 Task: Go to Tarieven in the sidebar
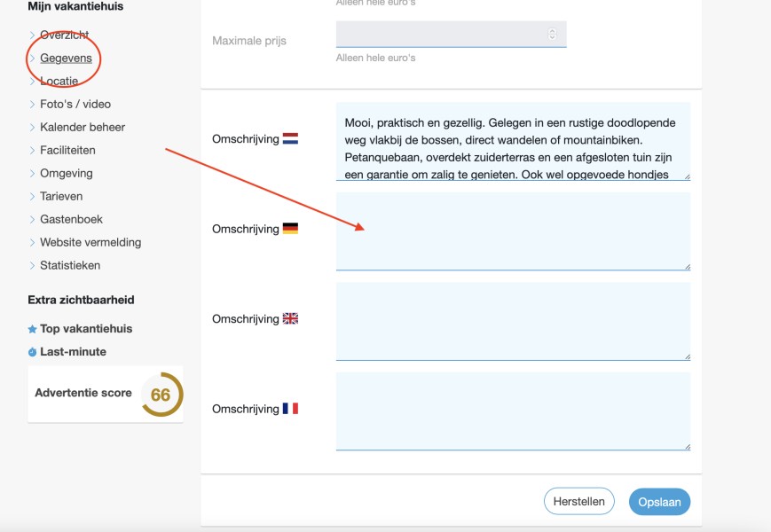pos(61,196)
